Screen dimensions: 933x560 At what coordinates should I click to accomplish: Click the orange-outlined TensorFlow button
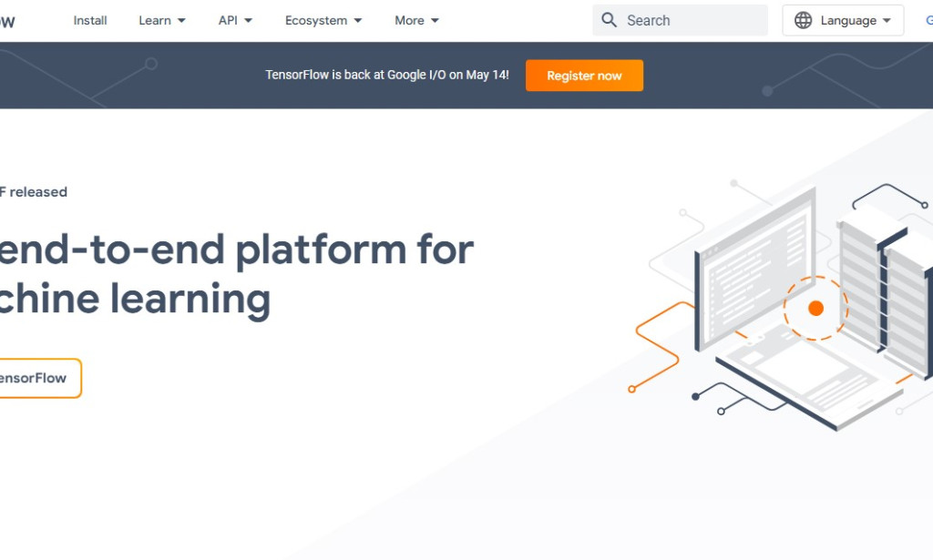click(x=36, y=378)
